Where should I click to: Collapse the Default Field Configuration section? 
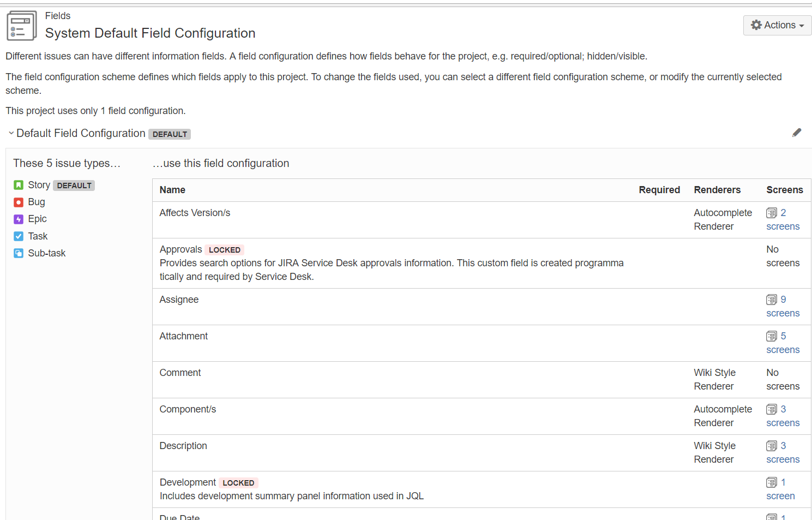pyautogui.click(x=11, y=133)
